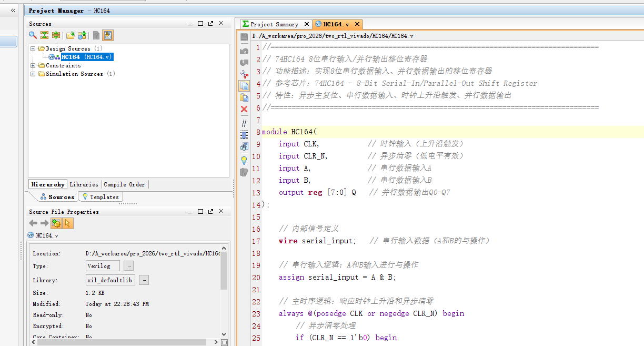Minimize the Source File Properties panel
This screenshot has width=644, height=346.
[x=190, y=212]
